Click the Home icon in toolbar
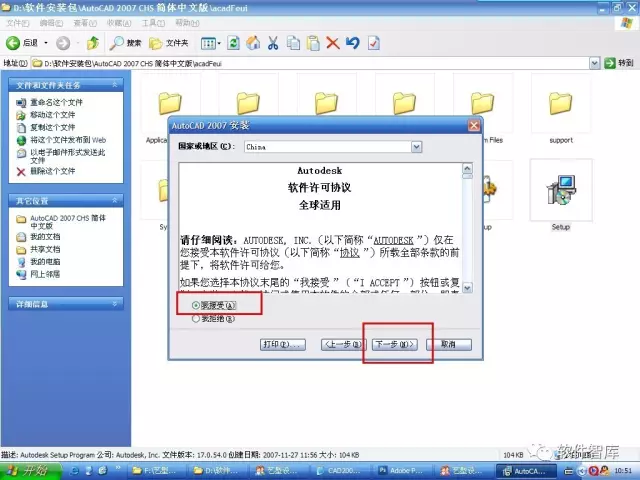Screen dimensions: 640x480 [253, 43]
